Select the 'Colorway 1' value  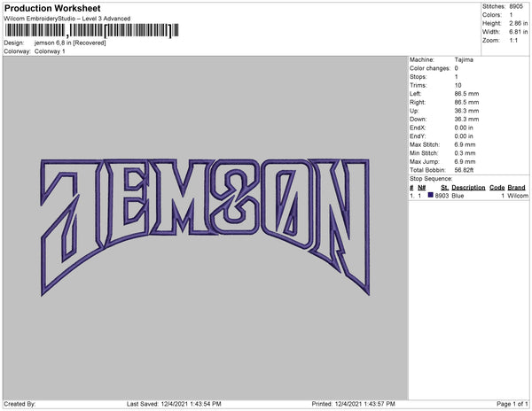coord(50,51)
